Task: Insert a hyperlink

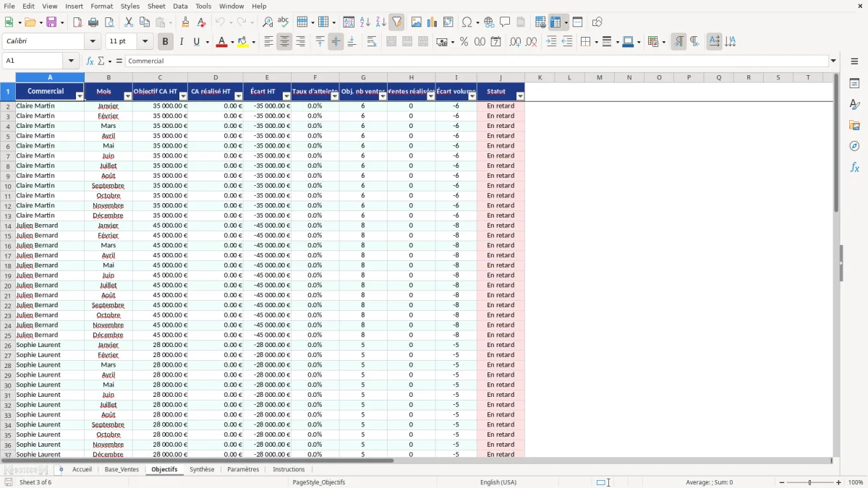Action: [x=489, y=22]
